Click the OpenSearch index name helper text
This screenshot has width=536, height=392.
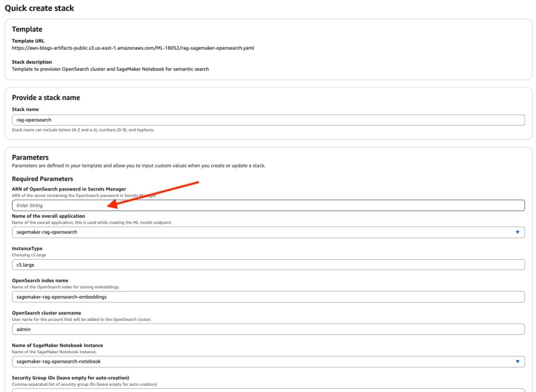[x=65, y=287]
